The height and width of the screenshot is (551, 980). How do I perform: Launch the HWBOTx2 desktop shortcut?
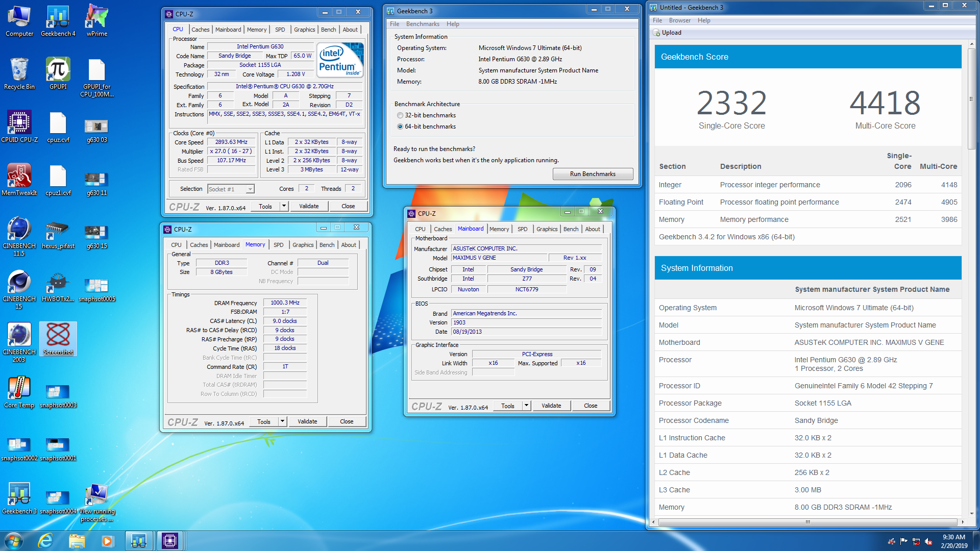[58, 286]
